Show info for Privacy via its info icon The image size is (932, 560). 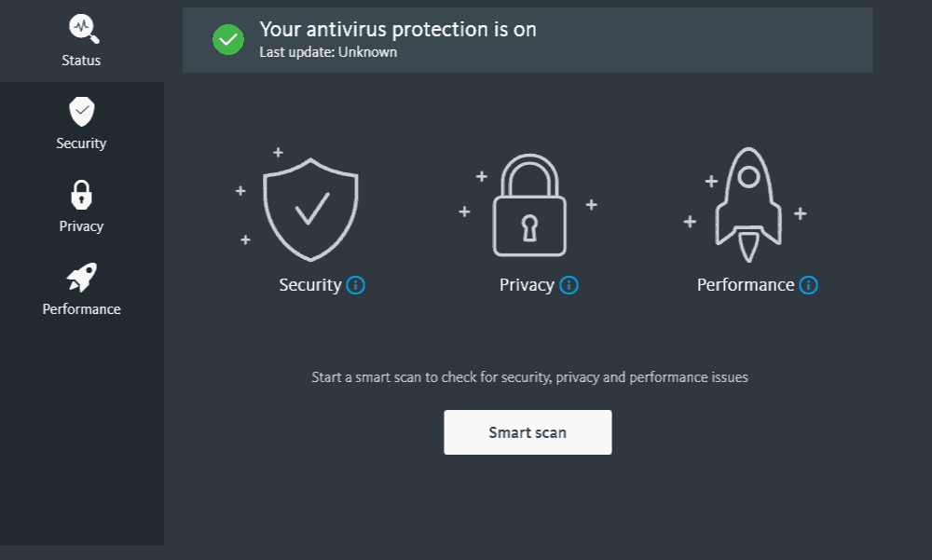coord(569,285)
